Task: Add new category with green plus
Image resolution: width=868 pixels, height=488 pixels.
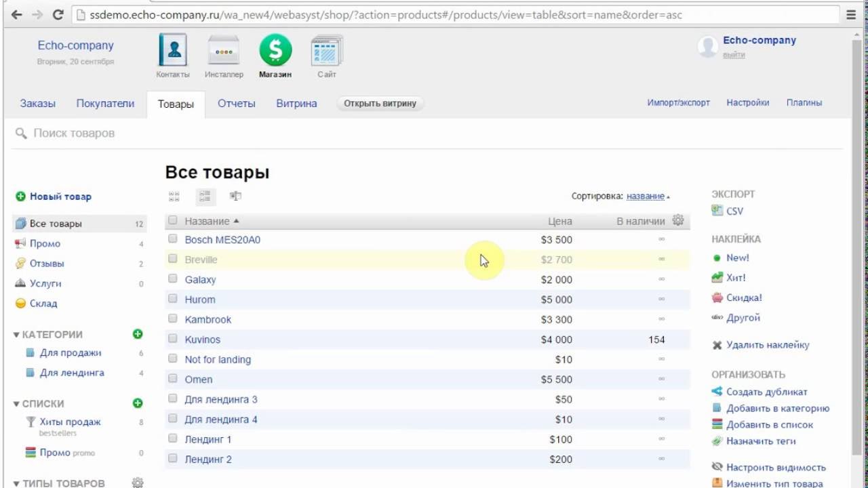Action: point(138,334)
